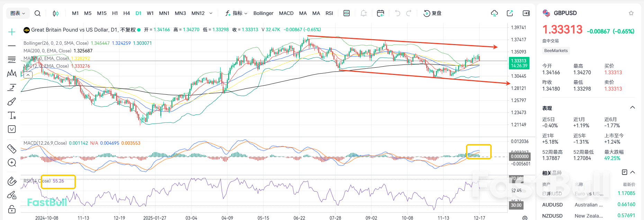Expand the 指标 indicators dropdown
This screenshot has height=220, width=644.
pos(236,13)
